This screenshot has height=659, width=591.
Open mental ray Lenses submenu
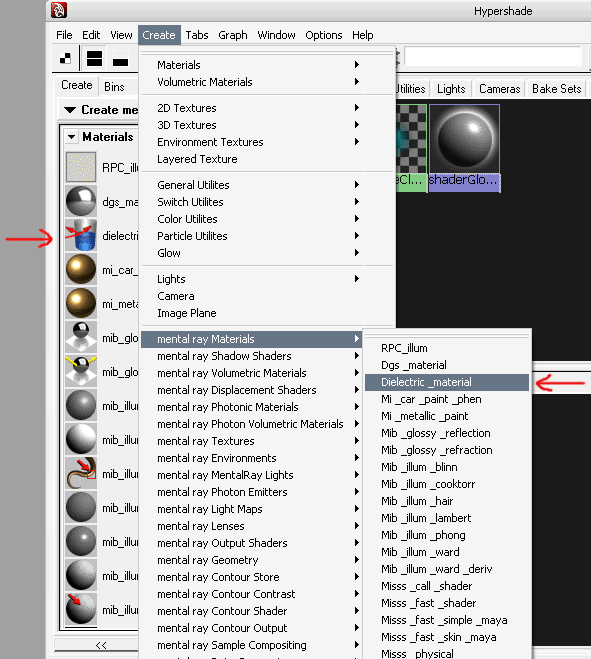251,526
